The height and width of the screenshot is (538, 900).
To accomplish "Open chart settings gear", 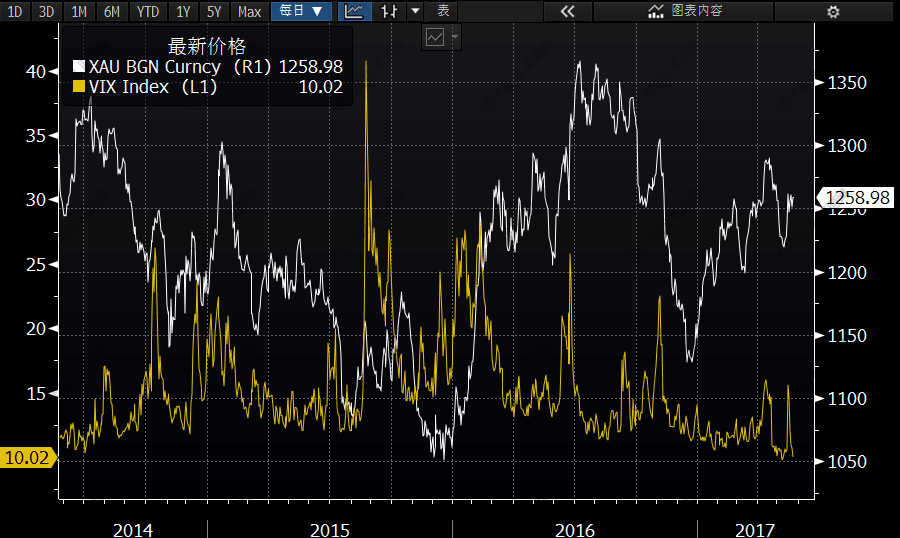I will [833, 11].
